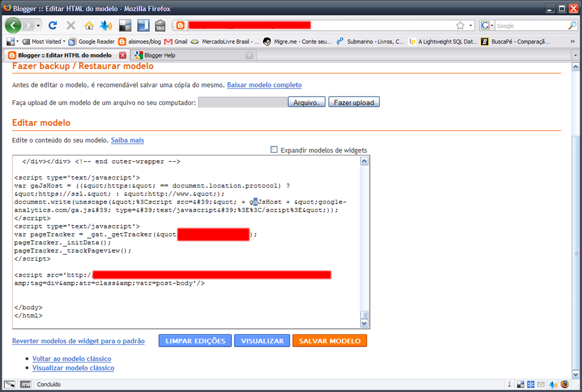Click the second status bar icon beside Concluído
Screen dimensions: 582x392
point(26,385)
